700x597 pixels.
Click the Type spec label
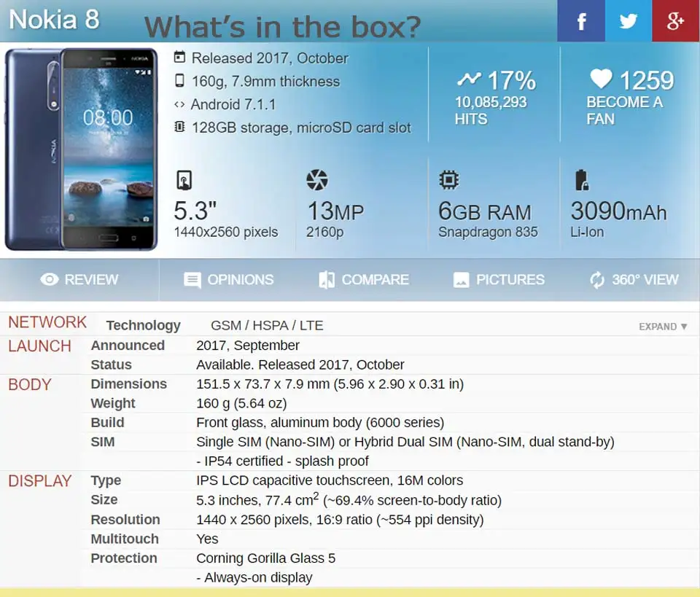pyautogui.click(x=106, y=480)
